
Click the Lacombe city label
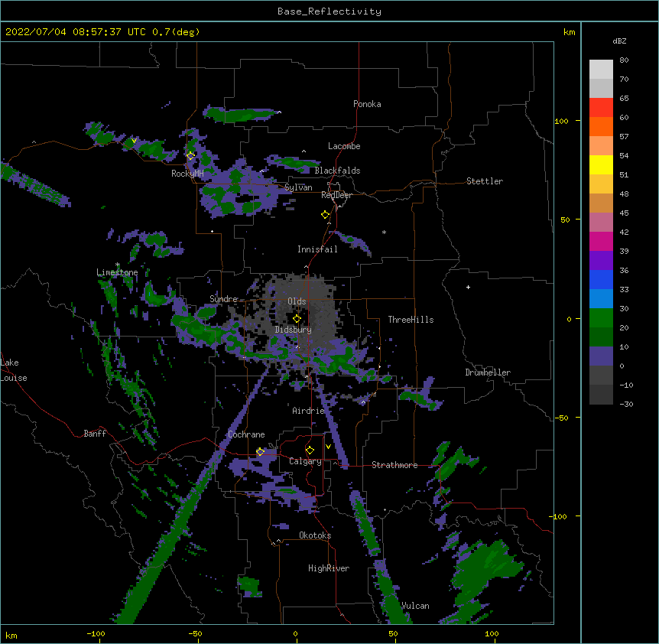[x=344, y=146]
